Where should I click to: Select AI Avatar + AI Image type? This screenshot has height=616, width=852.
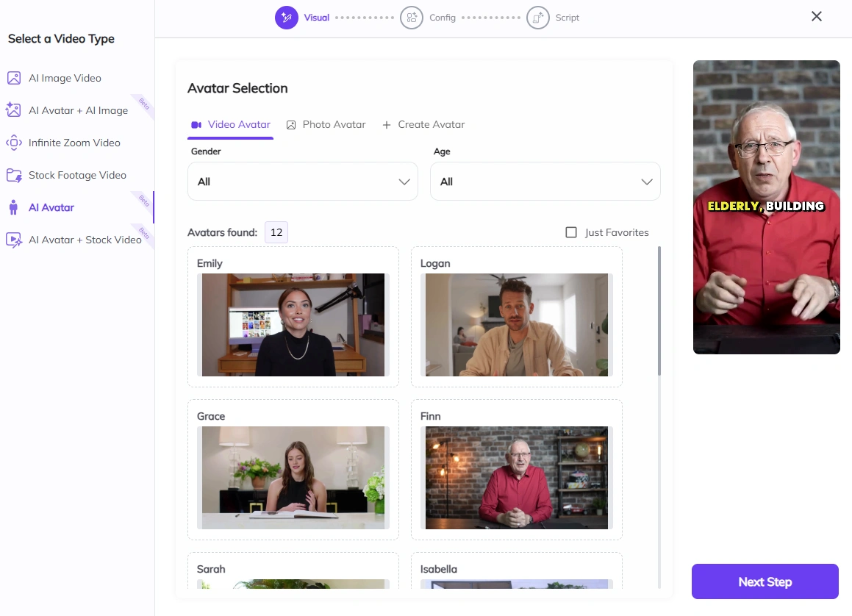coord(78,110)
